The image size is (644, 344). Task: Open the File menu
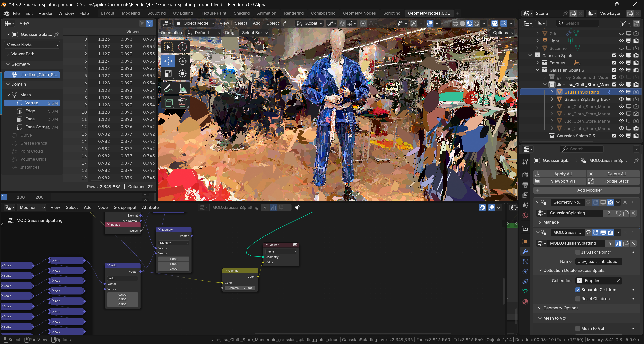(16, 13)
